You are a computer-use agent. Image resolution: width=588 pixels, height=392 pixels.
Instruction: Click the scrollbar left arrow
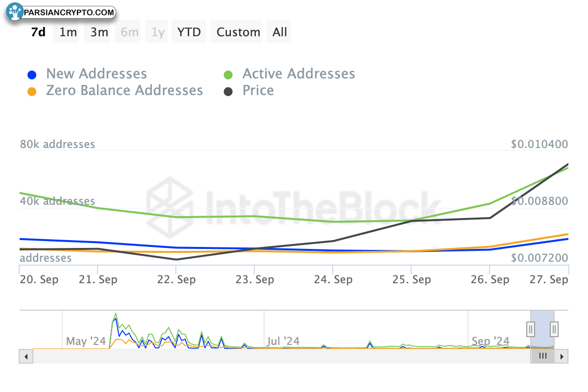coord(26,356)
